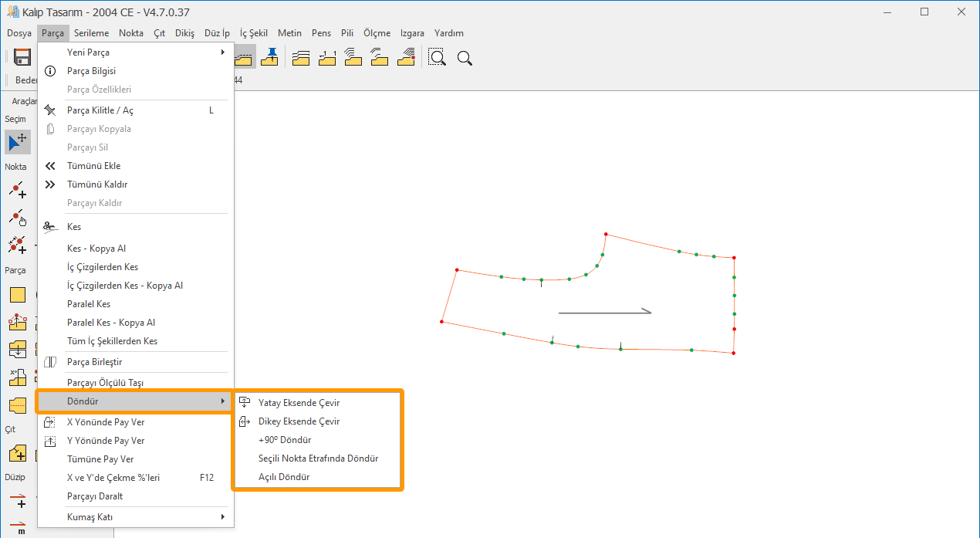This screenshot has height=538, width=980.
Task: Expand the Kumaş Katı submenu
Action: pos(135,516)
